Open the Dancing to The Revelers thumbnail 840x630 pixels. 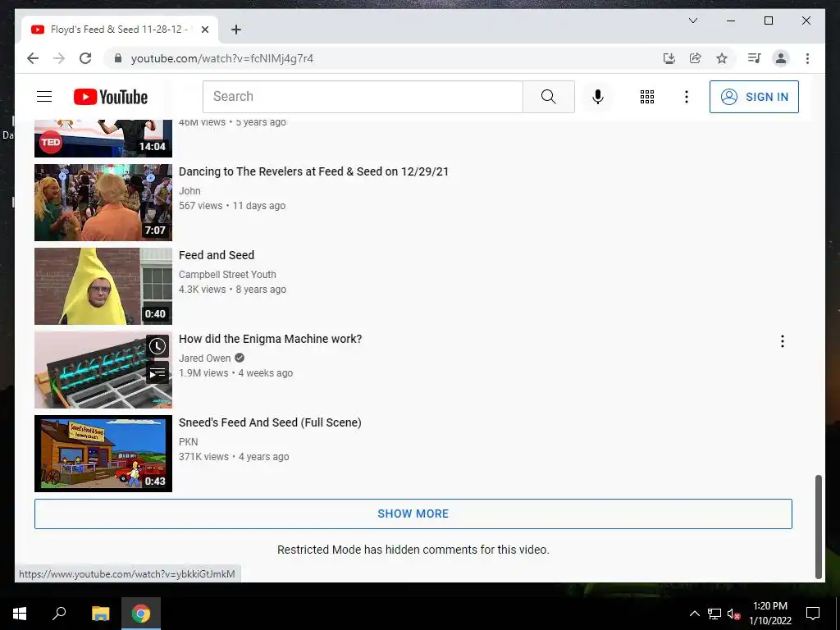pyautogui.click(x=103, y=203)
